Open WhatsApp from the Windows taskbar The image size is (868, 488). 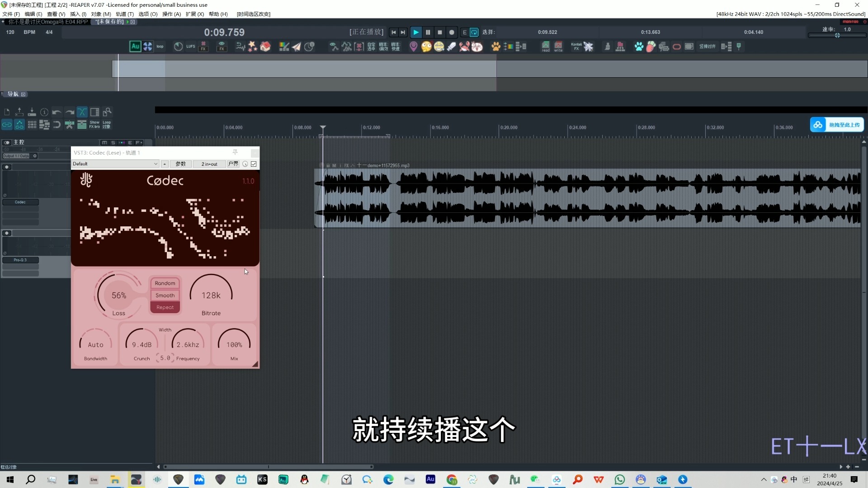pyautogui.click(x=620, y=479)
